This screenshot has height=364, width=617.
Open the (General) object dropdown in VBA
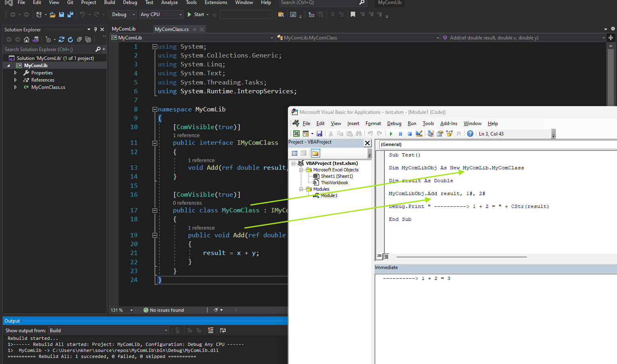[498, 144]
